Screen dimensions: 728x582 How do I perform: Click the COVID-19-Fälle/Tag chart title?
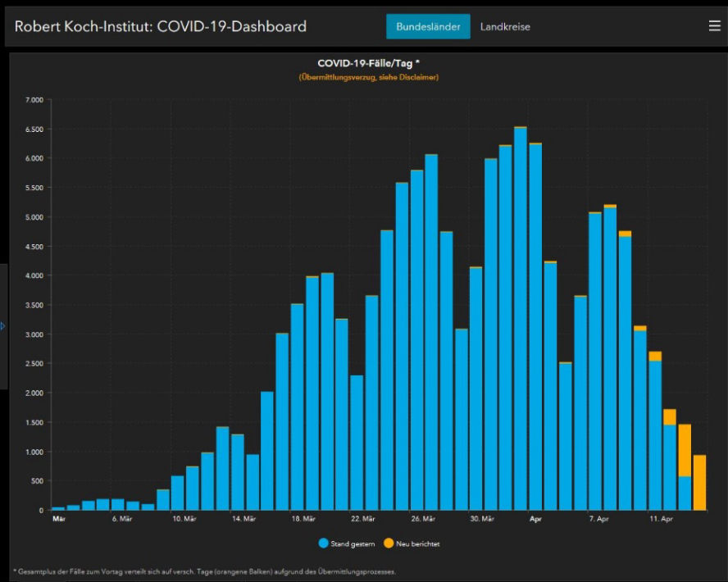click(x=368, y=63)
